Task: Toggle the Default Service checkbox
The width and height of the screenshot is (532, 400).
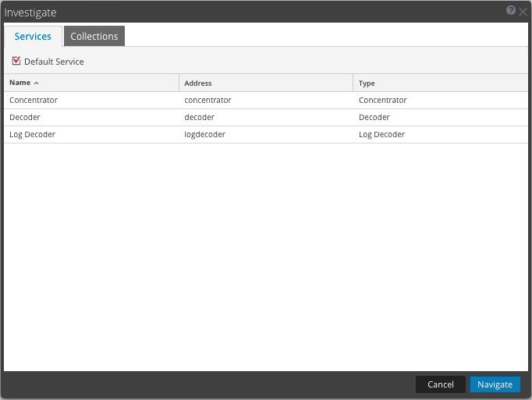Action: coord(16,61)
